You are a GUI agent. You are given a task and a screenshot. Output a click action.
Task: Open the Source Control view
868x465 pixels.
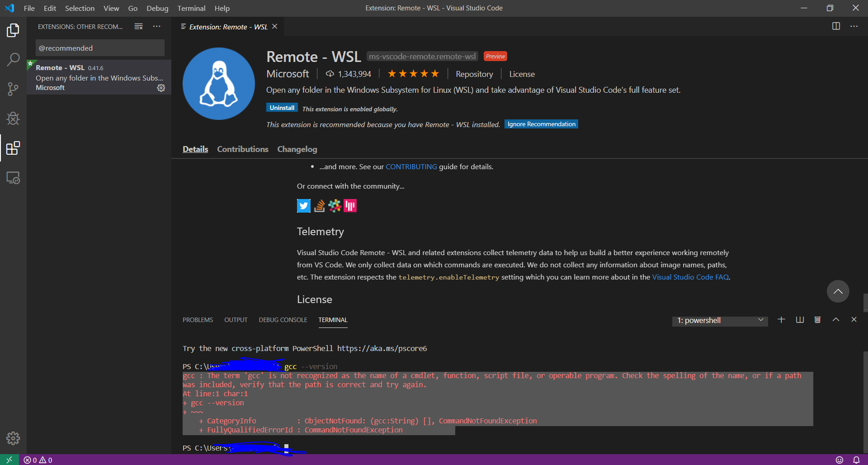click(x=13, y=89)
